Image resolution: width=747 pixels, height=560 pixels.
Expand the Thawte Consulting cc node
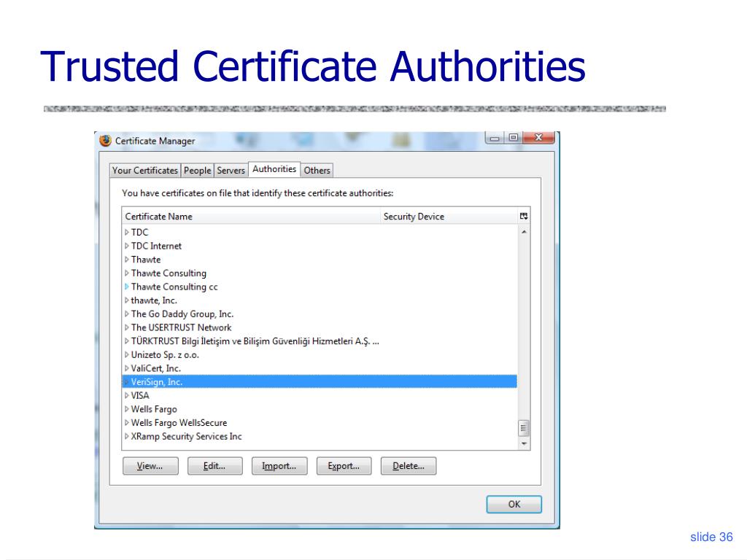click(127, 287)
